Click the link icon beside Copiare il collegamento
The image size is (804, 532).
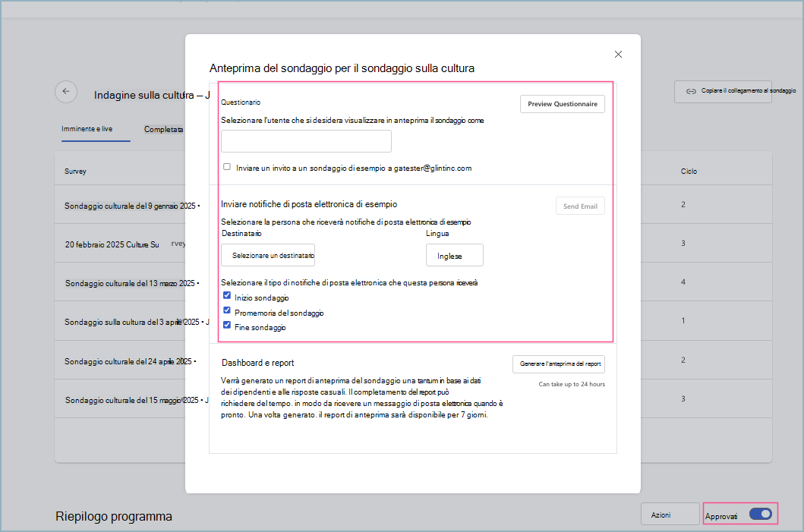click(691, 91)
